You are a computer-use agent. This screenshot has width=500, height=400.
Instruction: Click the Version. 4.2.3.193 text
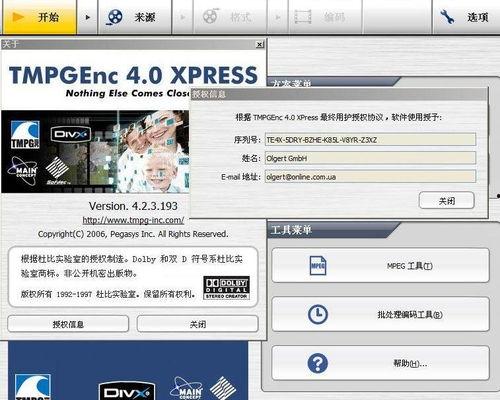[133, 206]
